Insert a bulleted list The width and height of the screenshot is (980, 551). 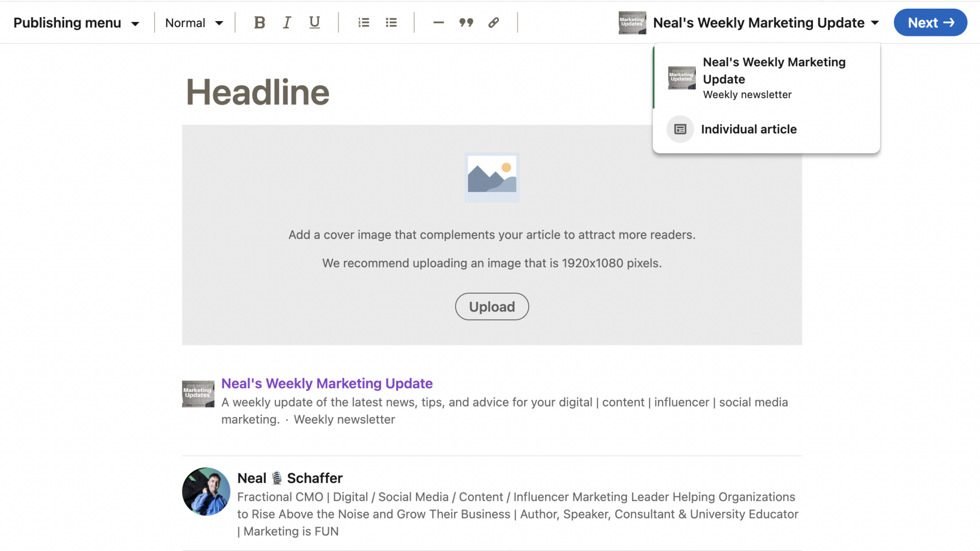point(391,22)
